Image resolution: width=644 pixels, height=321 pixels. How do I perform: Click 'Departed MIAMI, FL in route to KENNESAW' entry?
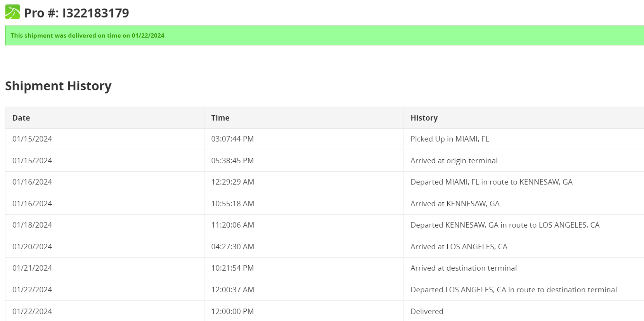click(x=492, y=182)
